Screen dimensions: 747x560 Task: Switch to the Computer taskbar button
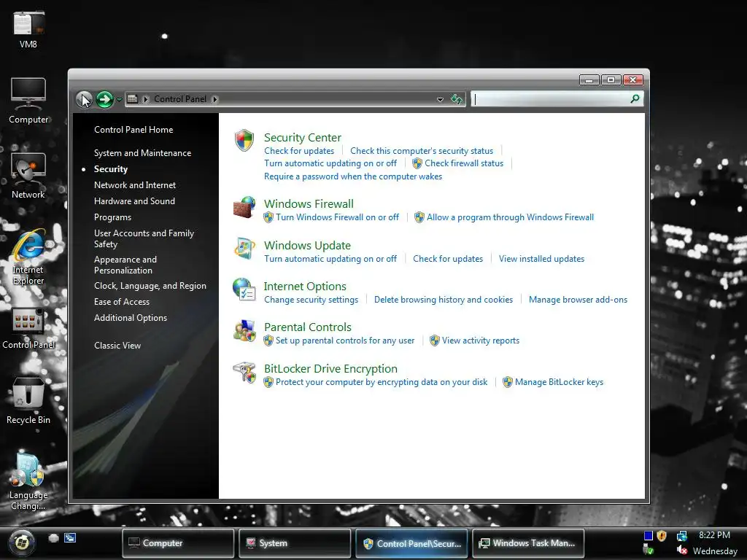pyautogui.click(x=178, y=542)
